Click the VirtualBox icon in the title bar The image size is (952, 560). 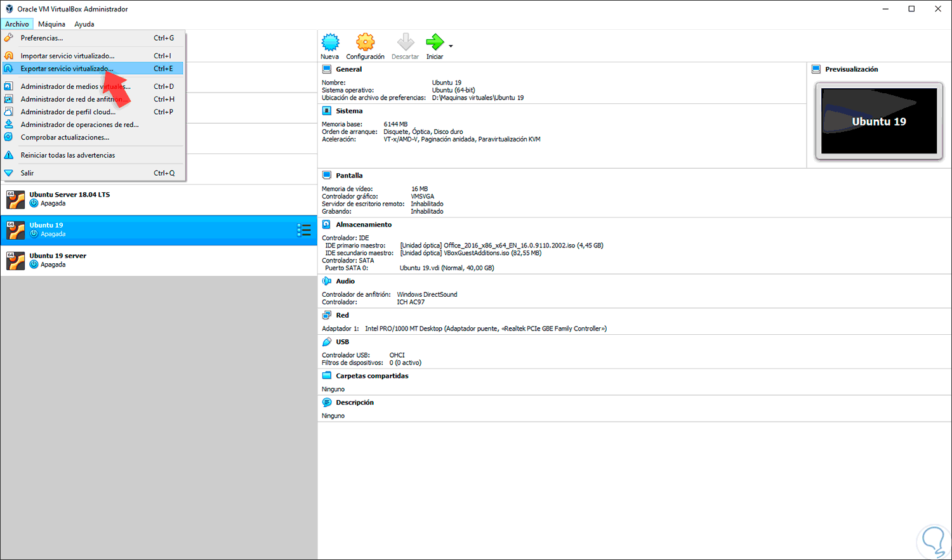pyautogui.click(x=9, y=9)
